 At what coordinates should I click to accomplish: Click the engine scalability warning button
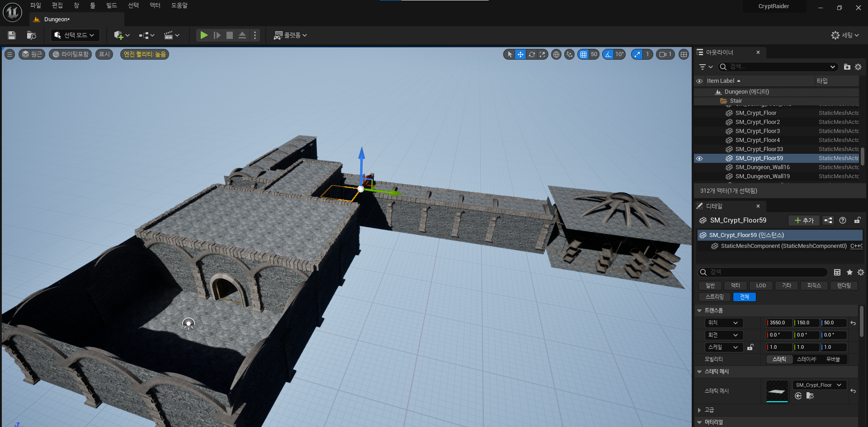pos(145,54)
